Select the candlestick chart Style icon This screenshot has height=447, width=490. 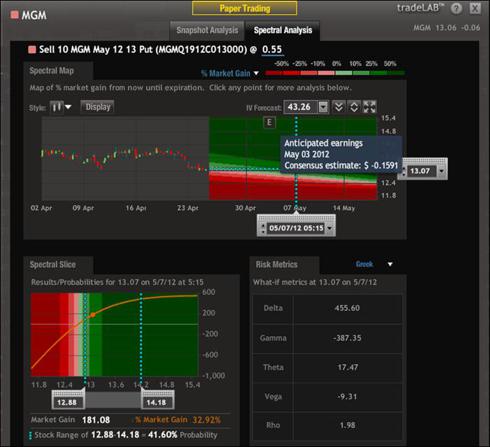click(56, 107)
